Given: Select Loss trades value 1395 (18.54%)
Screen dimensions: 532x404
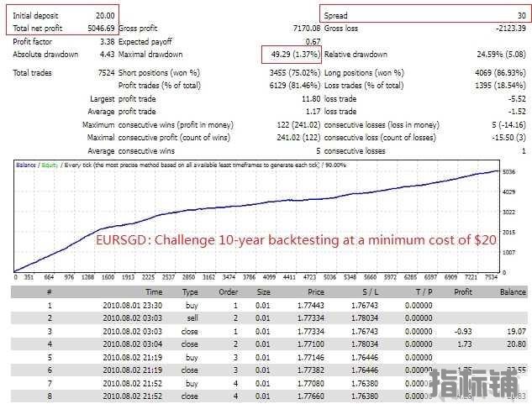Looking at the screenshot, I should 500,86.
